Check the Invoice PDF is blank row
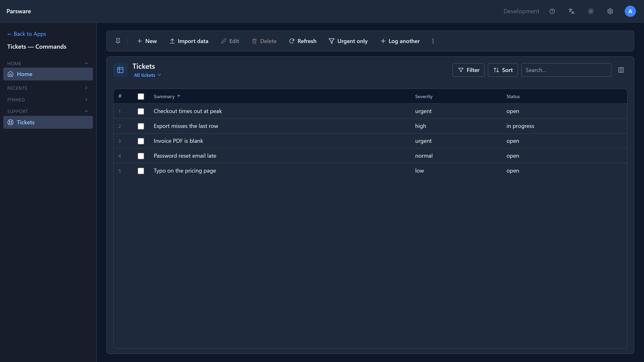This screenshot has width=644, height=362. point(141,141)
